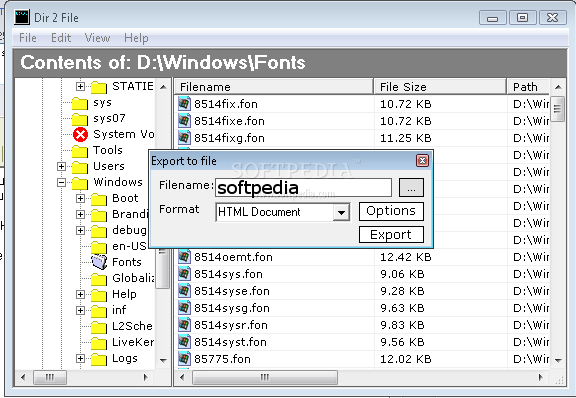Screen dimensions: 576x398
Task: Expand the Help folder node
Action: [80, 294]
